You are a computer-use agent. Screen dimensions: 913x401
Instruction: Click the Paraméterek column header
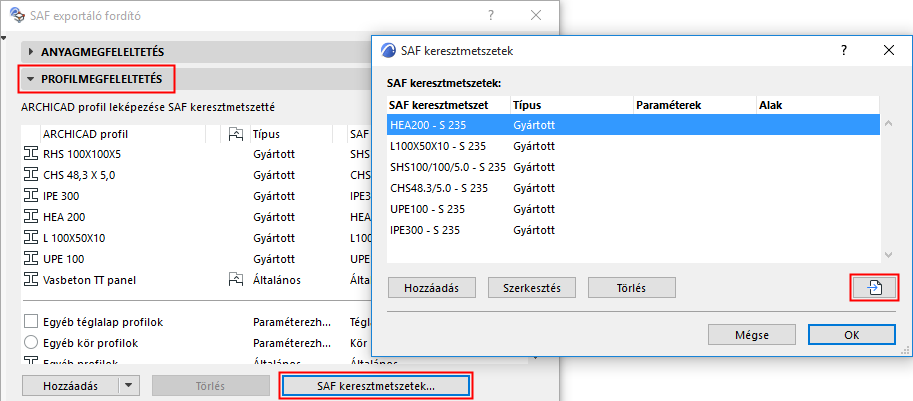695,105
